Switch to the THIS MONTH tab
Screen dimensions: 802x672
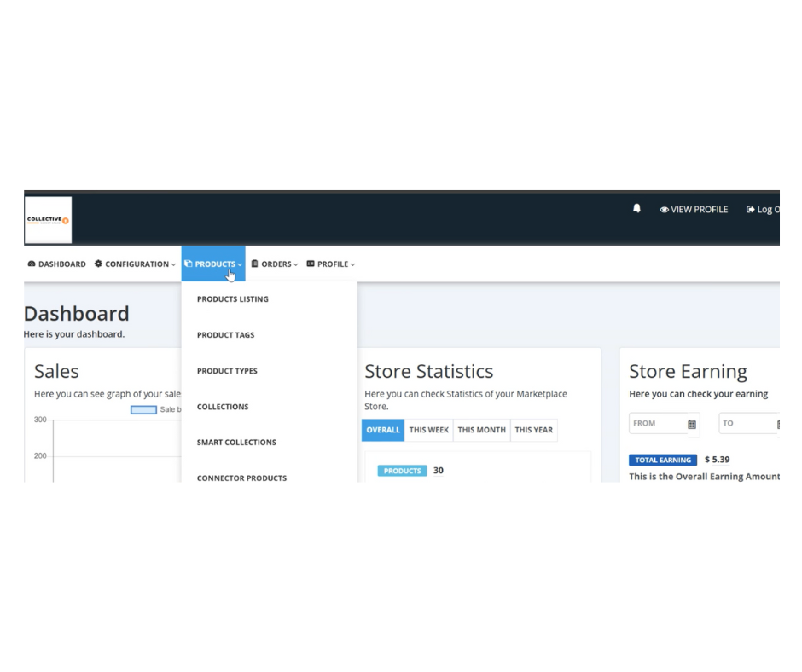pos(481,430)
